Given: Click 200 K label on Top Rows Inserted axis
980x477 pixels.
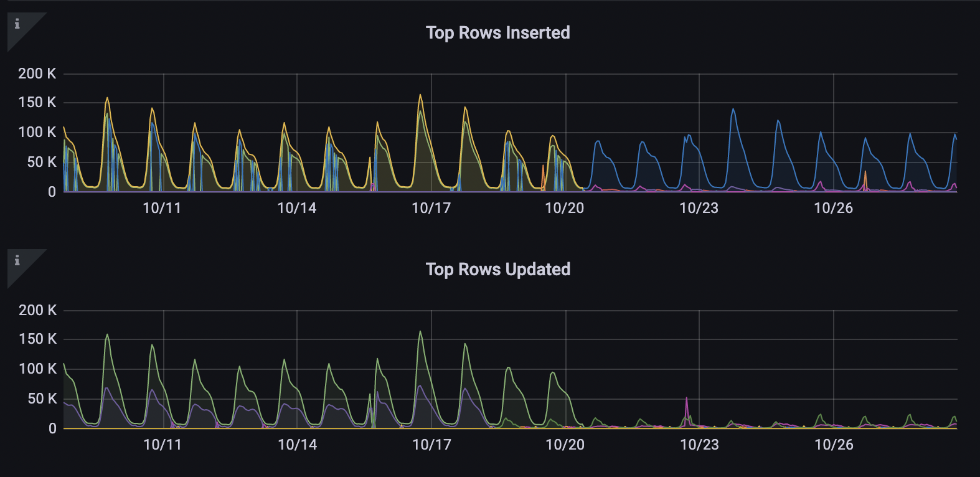Looking at the screenshot, I should (x=37, y=73).
